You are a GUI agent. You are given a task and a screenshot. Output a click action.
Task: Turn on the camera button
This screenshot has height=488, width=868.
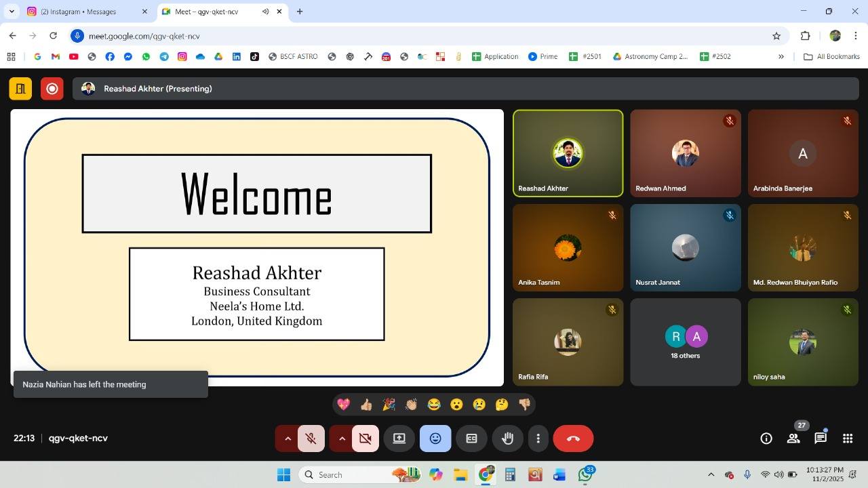click(x=366, y=439)
